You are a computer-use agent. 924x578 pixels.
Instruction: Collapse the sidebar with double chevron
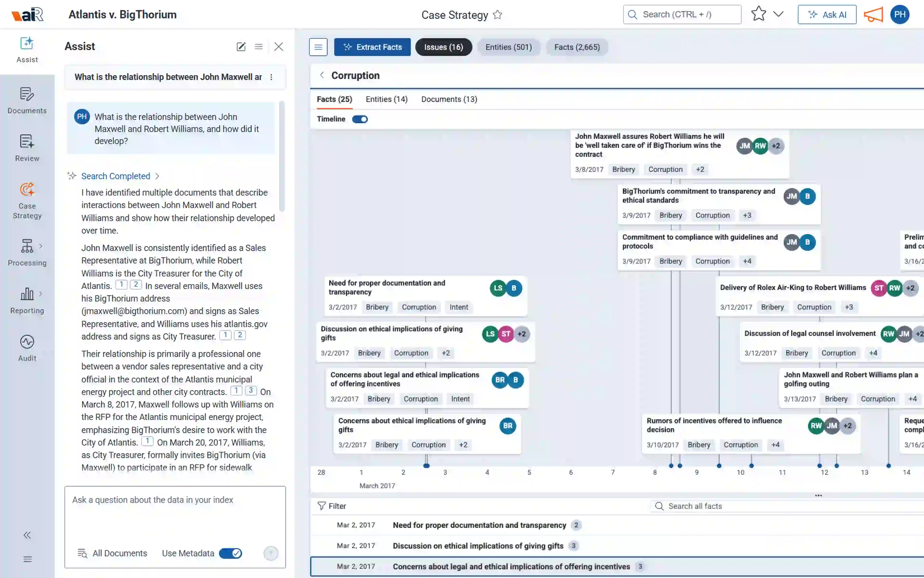(x=27, y=535)
